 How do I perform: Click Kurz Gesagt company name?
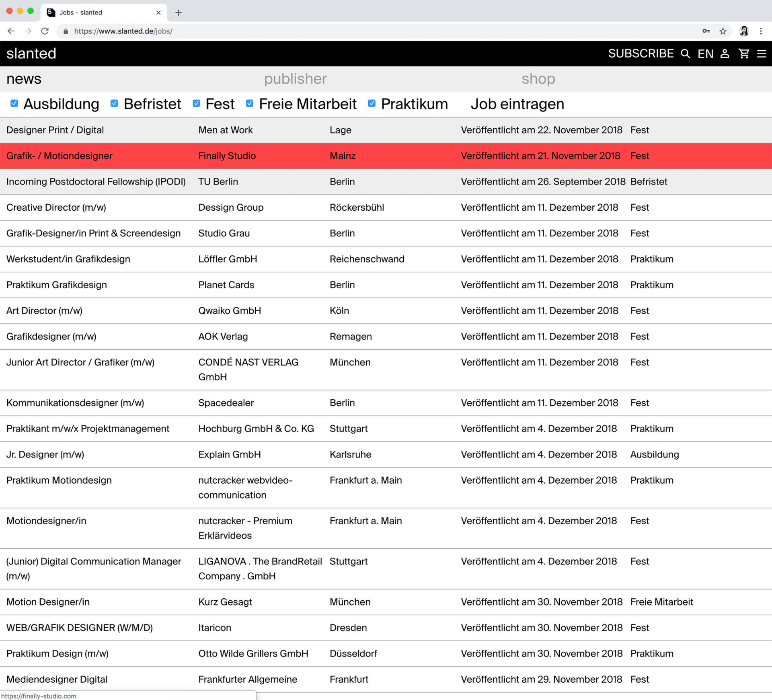point(225,602)
